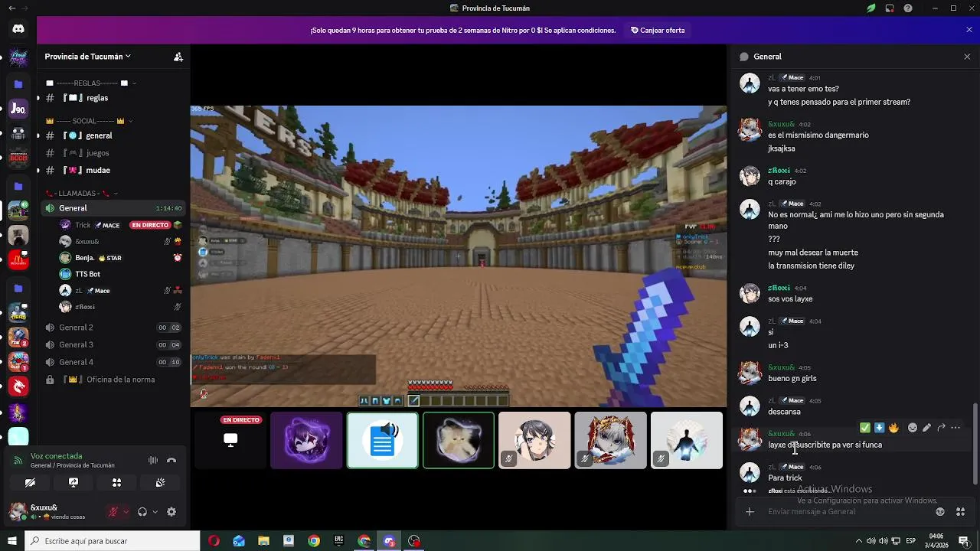Image resolution: width=980 pixels, height=551 pixels.
Task: Open the inbox icon in the title bar
Action: click(x=890, y=8)
